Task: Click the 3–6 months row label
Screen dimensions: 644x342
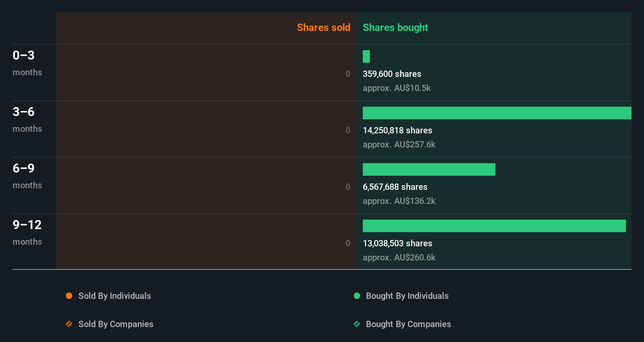Action: (x=27, y=120)
